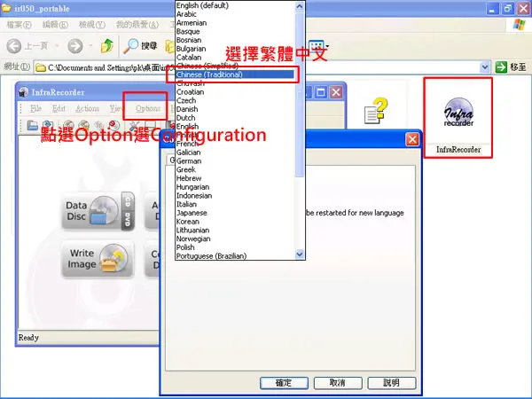Image resolution: width=532 pixels, height=399 pixels.
Task: Click the 取消 Cancel button
Action: point(338,383)
